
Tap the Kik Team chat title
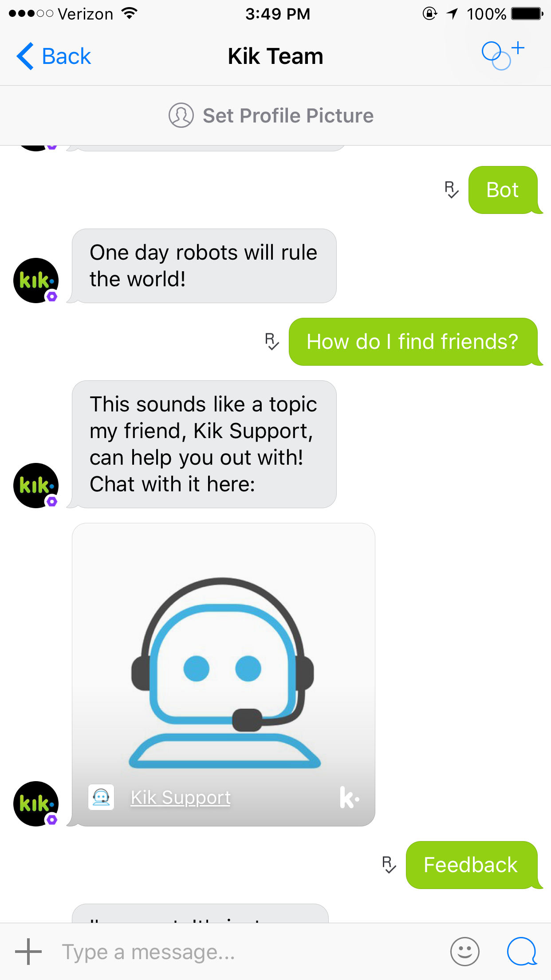tap(275, 56)
